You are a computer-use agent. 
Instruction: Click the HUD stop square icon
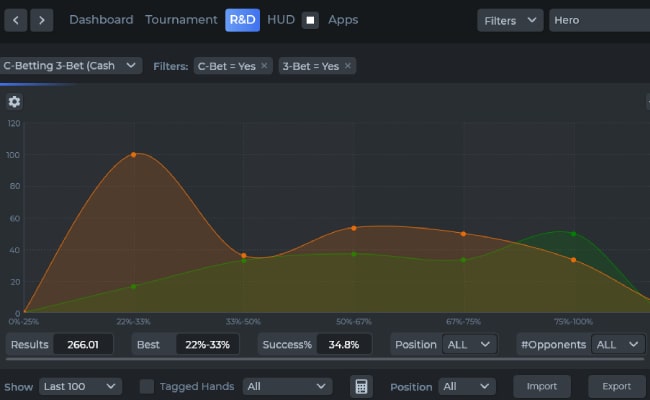click(x=310, y=20)
